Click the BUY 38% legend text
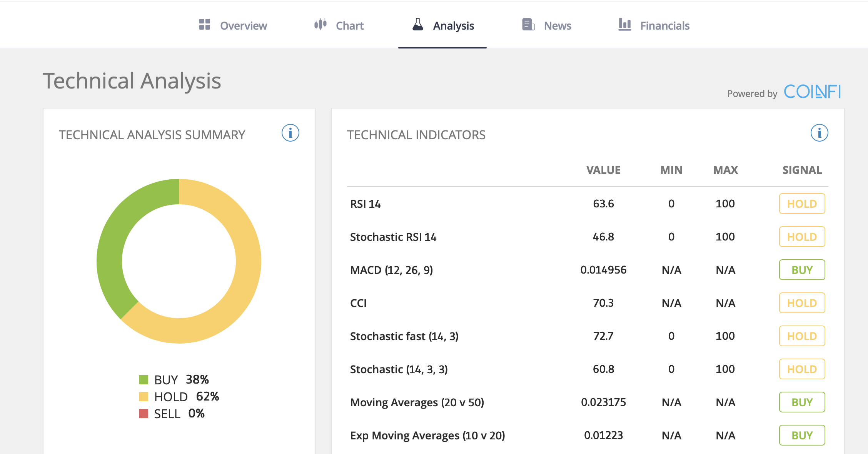Viewport: 868px width, 454px height. click(x=181, y=380)
